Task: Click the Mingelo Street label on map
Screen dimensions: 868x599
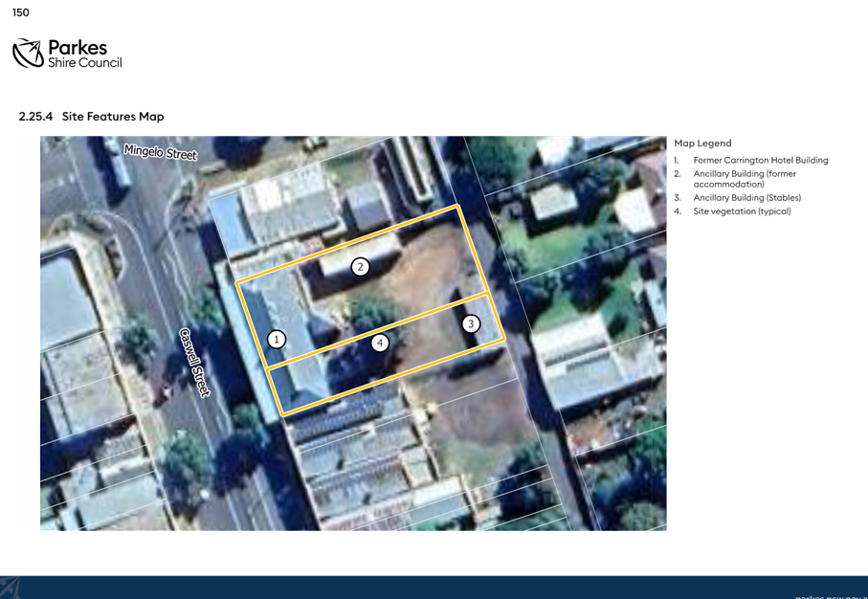Action: point(161,152)
